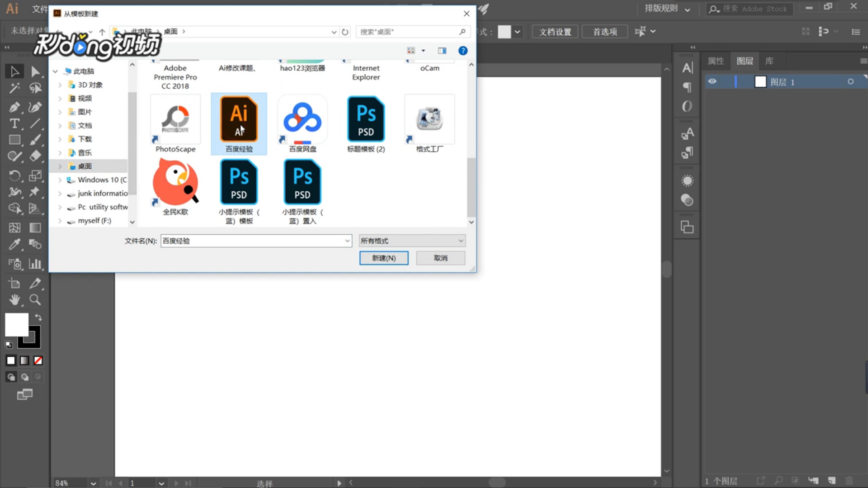The width and height of the screenshot is (868, 488).
Task: Open 文档设置 document setup
Action: [555, 32]
